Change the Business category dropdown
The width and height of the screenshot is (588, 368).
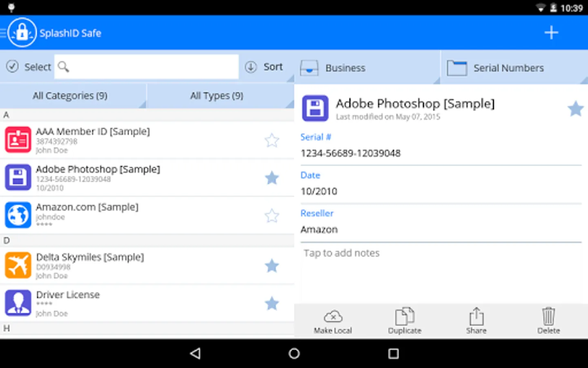tap(367, 67)
